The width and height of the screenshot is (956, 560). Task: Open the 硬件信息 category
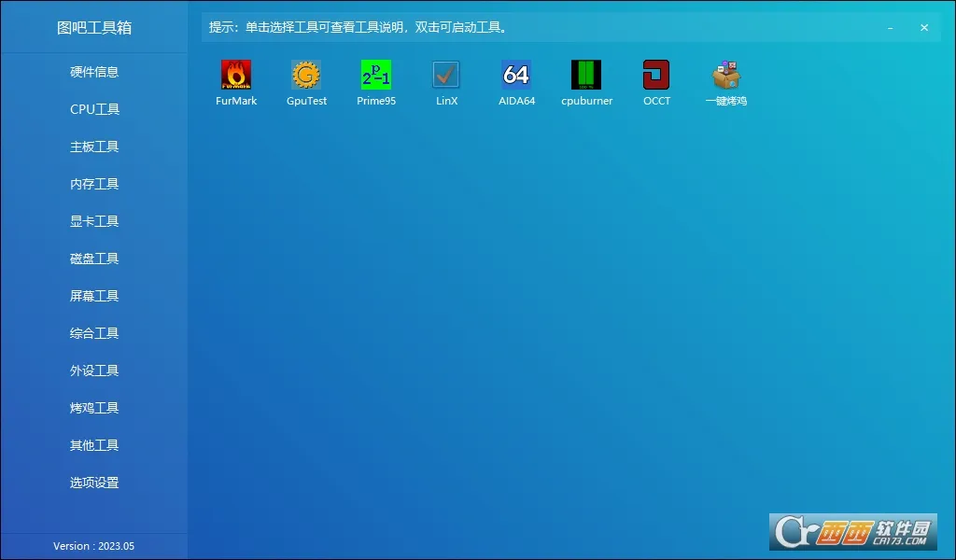point(94,72)
